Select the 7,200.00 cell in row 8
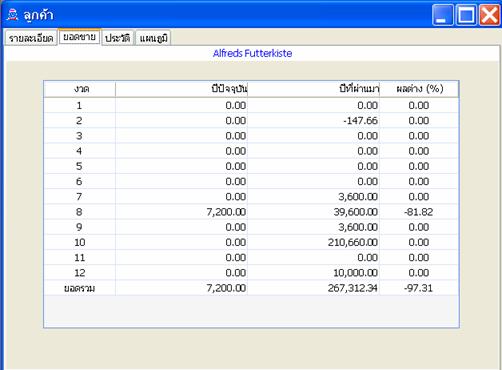Viewport: 502px width, 370px height. pos(181,212)
